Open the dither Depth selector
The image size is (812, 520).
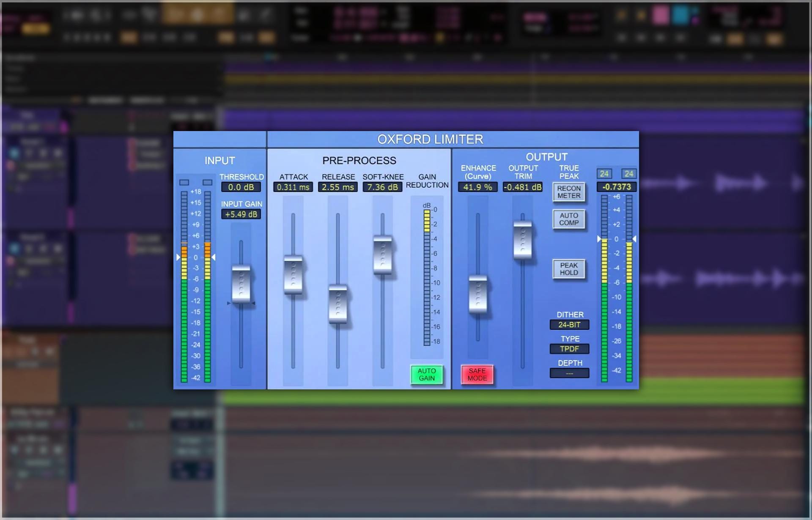(x=569, y=373)
